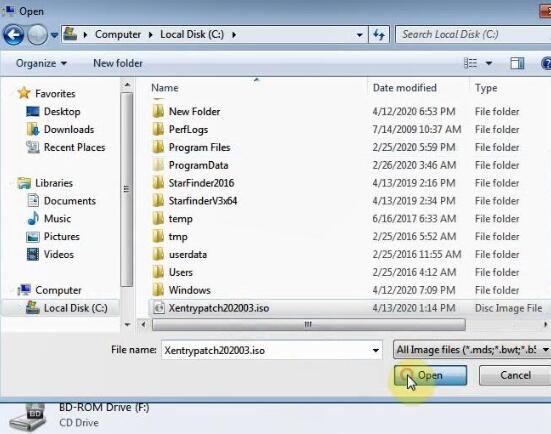This screenshot has height=434, width=551.
Task: Click the refresh icon beside address bar
Action: pos(379,34)
